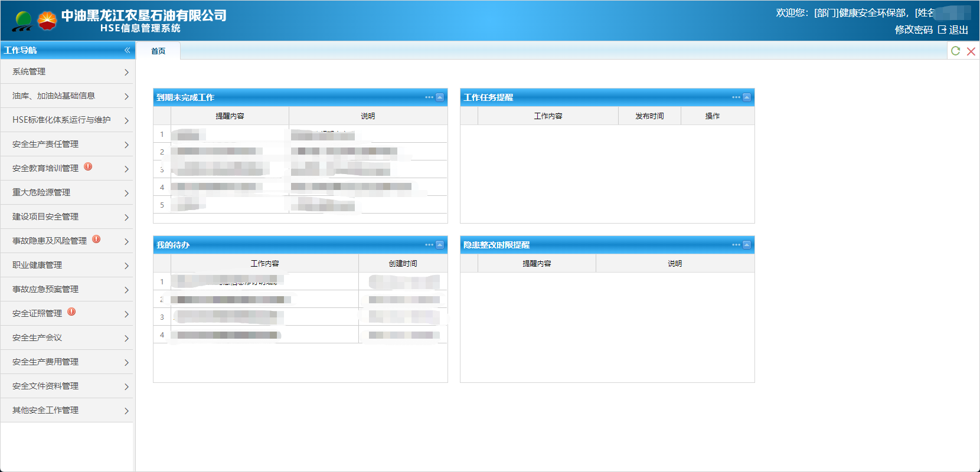Open 安全生产责任管理 navigation item
The height and width of the screenshot is (472, 980).
coord(67,144)
